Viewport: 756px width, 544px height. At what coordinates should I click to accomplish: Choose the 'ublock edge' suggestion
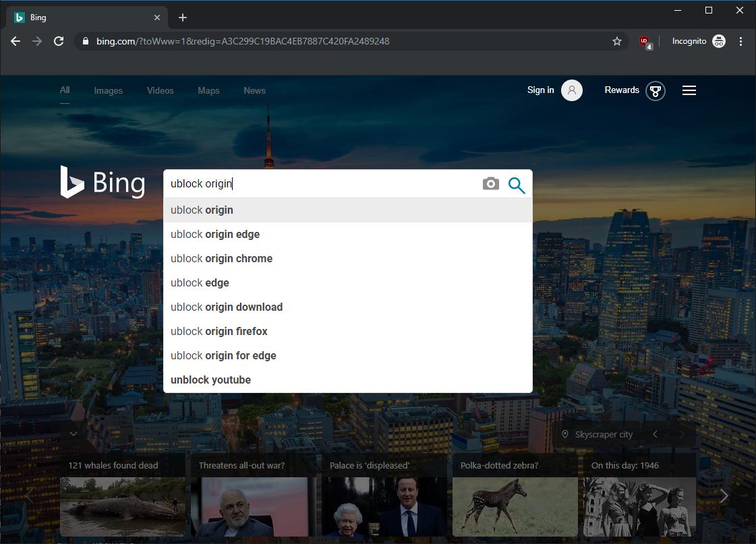[x=347, y=283]
